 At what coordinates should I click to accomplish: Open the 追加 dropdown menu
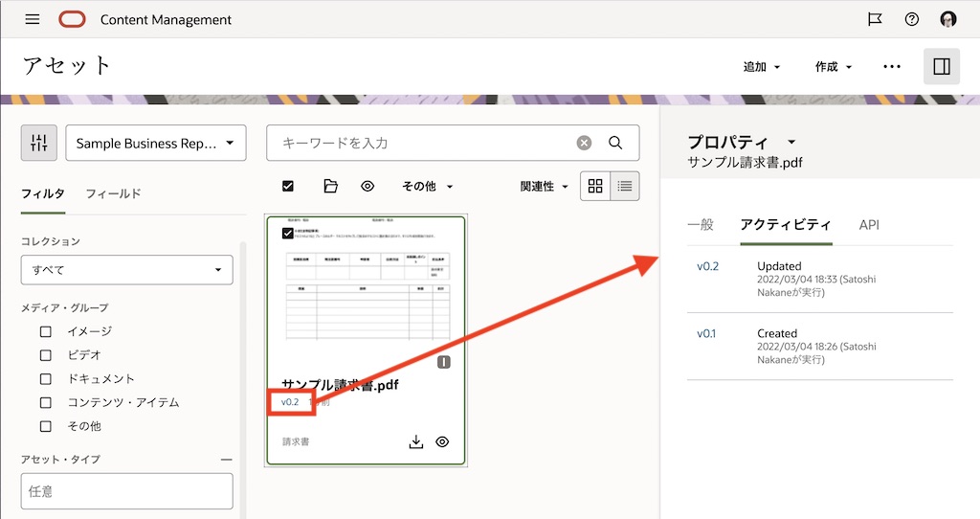click(762, 67)
